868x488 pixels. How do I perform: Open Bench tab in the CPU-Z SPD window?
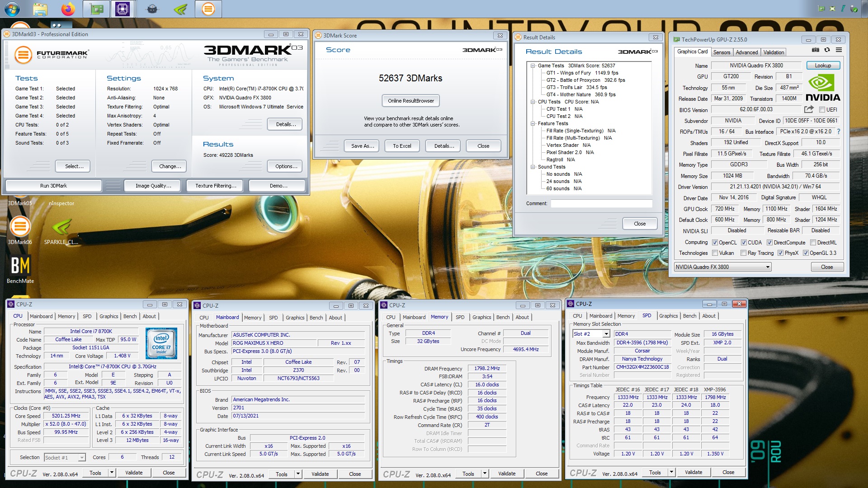[689, 316]
